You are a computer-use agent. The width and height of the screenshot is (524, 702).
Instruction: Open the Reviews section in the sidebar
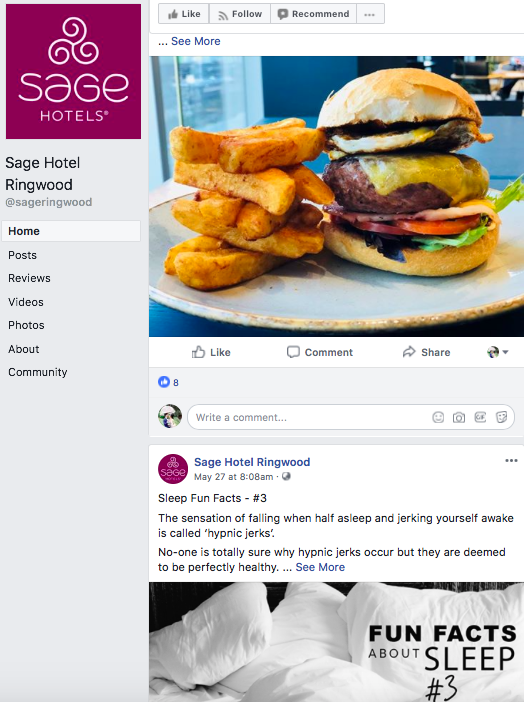[x=29, y=278]
